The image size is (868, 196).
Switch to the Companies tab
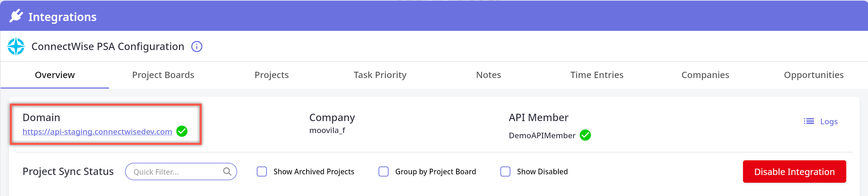[x=705, y=75]
